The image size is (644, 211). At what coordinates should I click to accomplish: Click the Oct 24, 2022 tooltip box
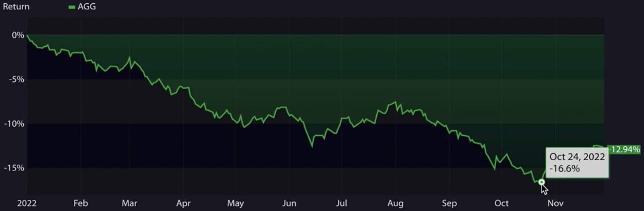[x=577, y=163]
